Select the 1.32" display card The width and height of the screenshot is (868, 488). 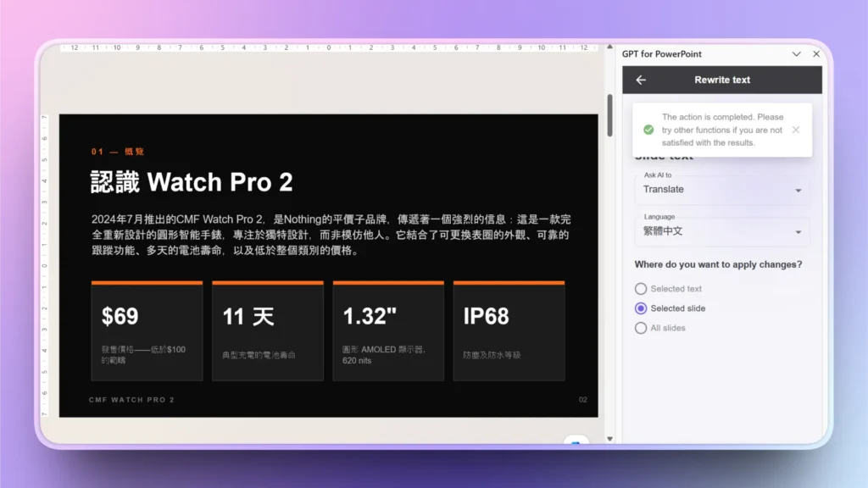388,331
